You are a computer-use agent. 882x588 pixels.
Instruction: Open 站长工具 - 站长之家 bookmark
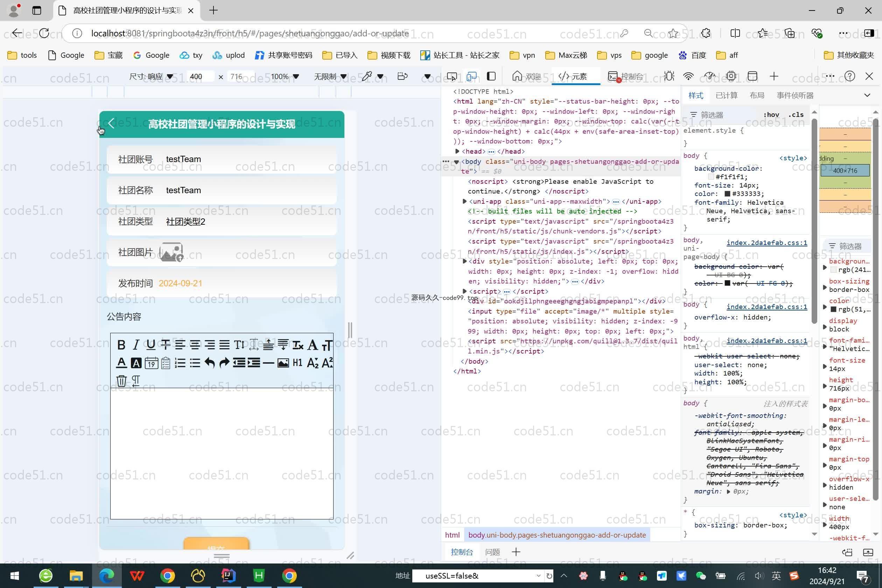[460, 55]
